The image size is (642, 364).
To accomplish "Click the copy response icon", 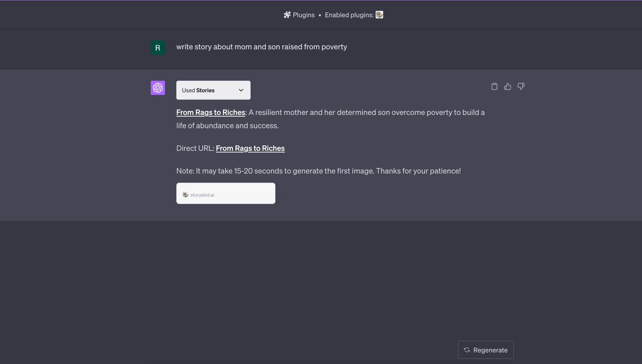I will (494, 86).
